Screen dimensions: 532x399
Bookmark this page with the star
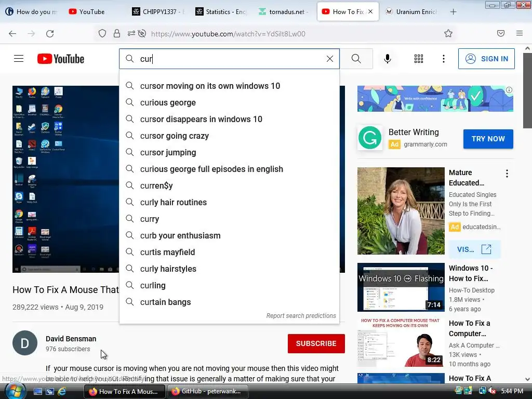tap(448, 34)
